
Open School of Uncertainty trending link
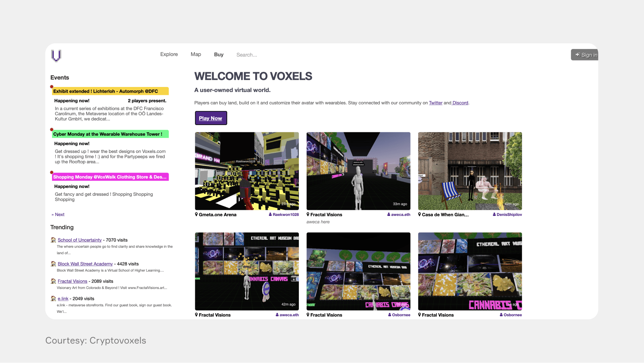coord(79,240)
